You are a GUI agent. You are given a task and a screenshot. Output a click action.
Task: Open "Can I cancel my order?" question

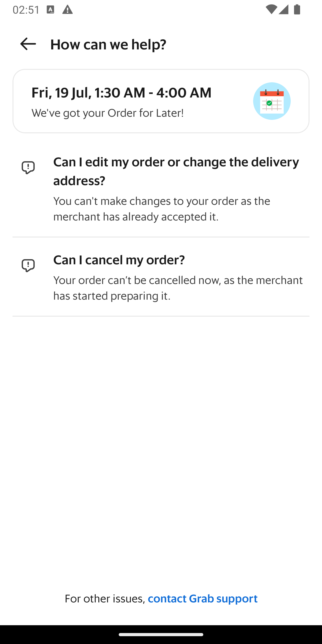[x=119, y=260]
